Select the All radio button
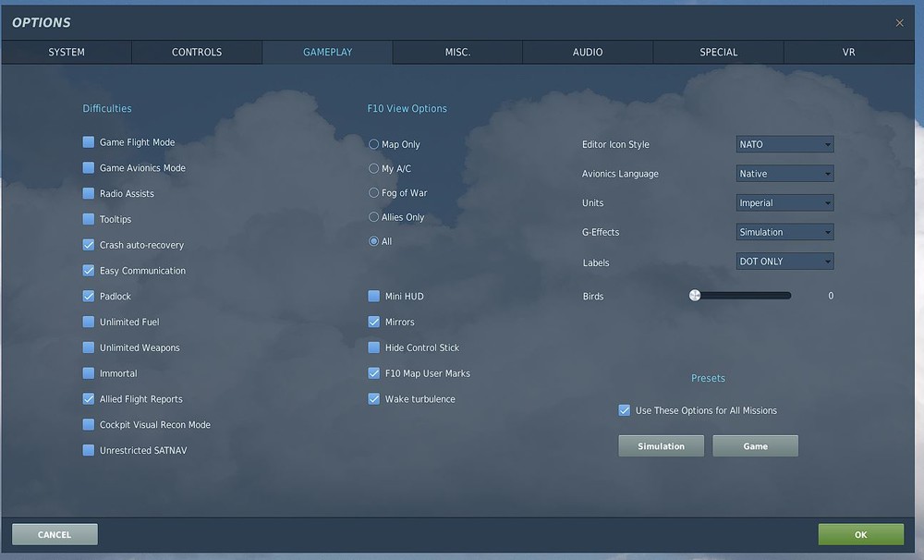The height and width of the screenshot is (560, 924). coord(373,241)
